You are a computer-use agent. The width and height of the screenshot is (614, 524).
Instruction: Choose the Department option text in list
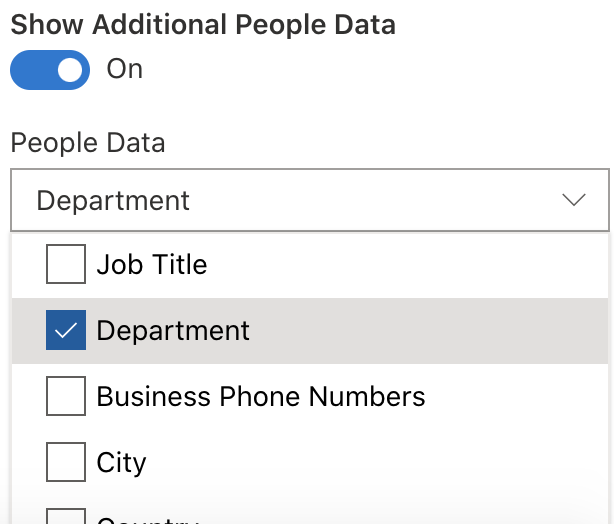point(173,331)
